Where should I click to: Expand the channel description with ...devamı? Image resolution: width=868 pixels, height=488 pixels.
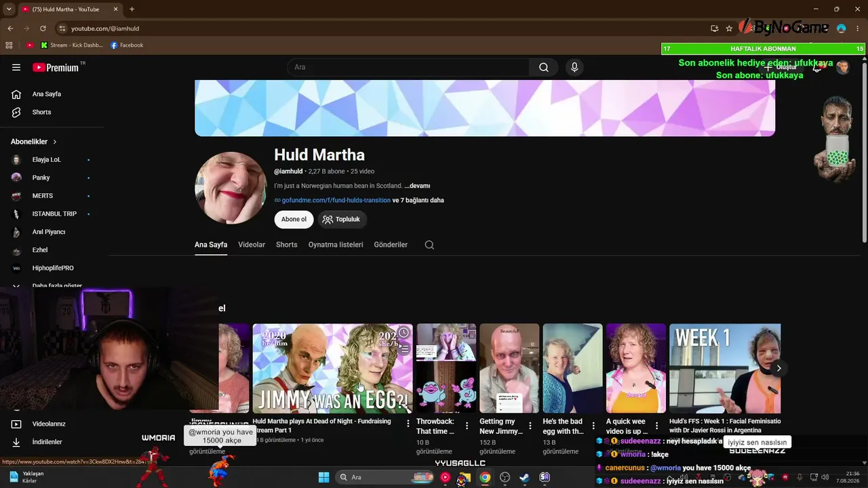(x=417, y=186)
